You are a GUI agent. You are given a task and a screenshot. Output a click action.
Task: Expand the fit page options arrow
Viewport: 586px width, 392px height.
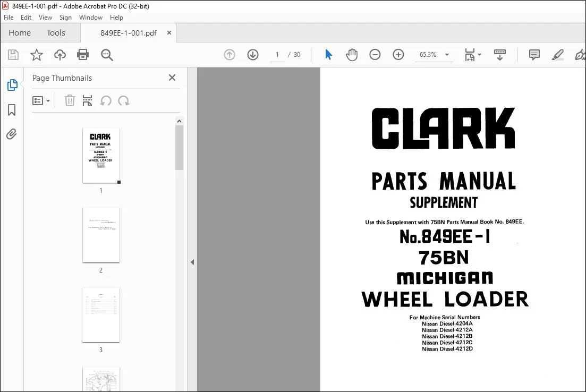coord(480,55)
